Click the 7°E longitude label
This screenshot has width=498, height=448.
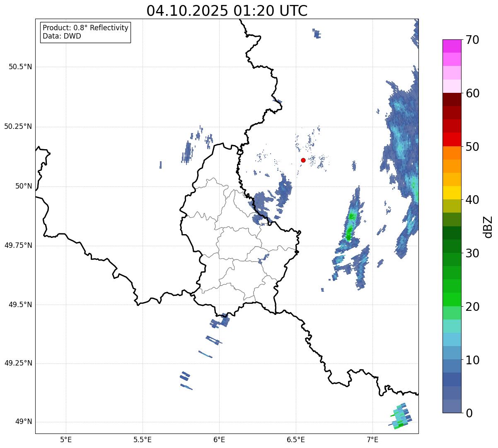point(372,440)
